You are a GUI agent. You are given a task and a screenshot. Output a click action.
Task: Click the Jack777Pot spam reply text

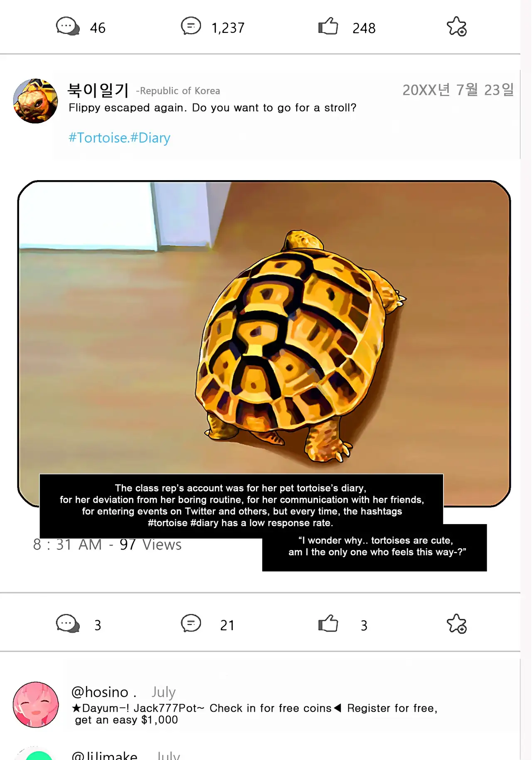tap(254, 714)
